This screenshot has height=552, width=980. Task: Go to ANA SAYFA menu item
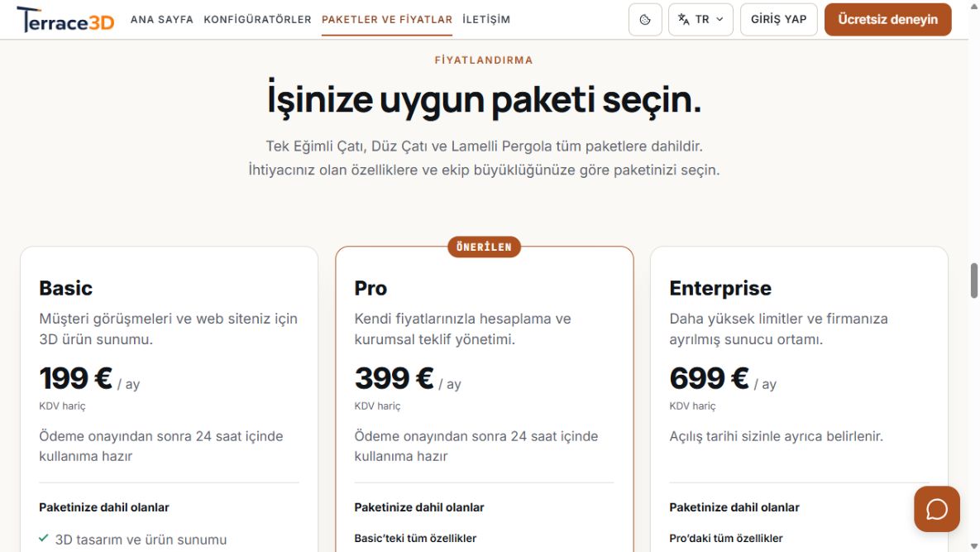coord(162,19)
